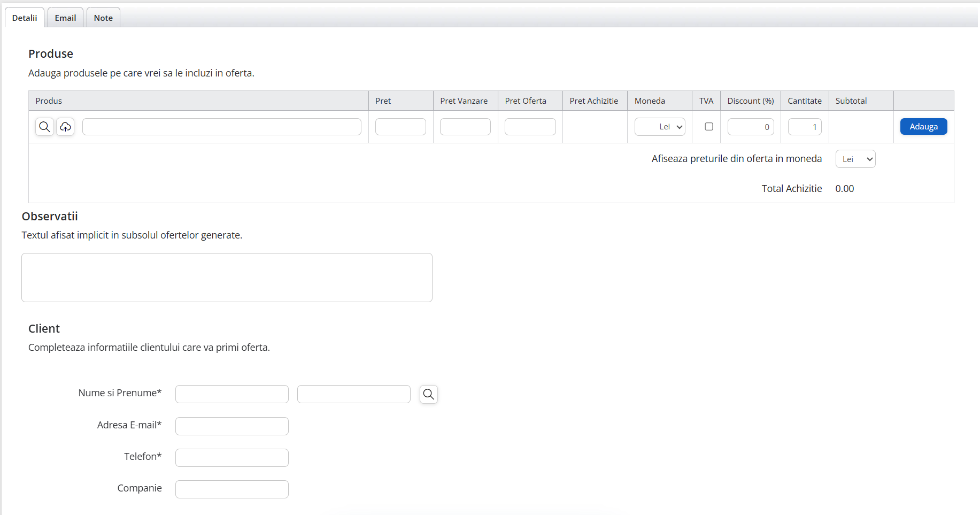Click the Observatii text area
Screen dimensions: 980x515
click(x=227, y=278)
